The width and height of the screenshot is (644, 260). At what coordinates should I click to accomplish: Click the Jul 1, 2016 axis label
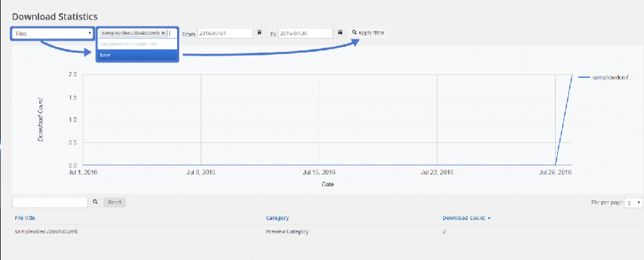click(83, 172)
